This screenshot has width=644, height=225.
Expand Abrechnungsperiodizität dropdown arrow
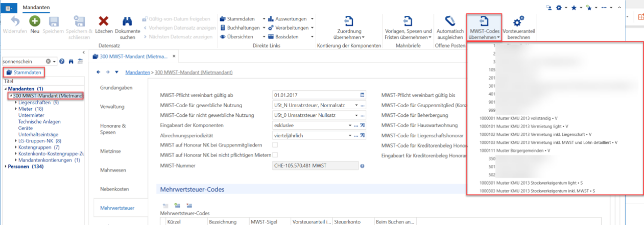tap(351, 135)
